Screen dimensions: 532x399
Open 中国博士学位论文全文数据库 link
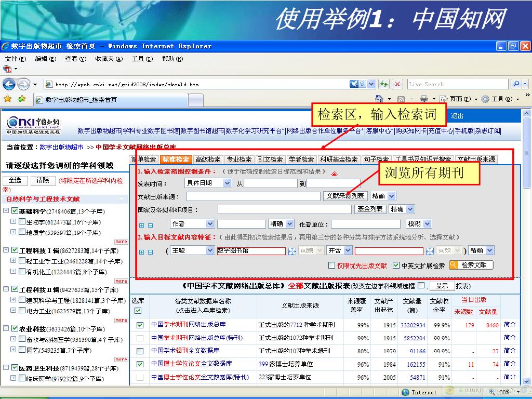coord(191,363)
